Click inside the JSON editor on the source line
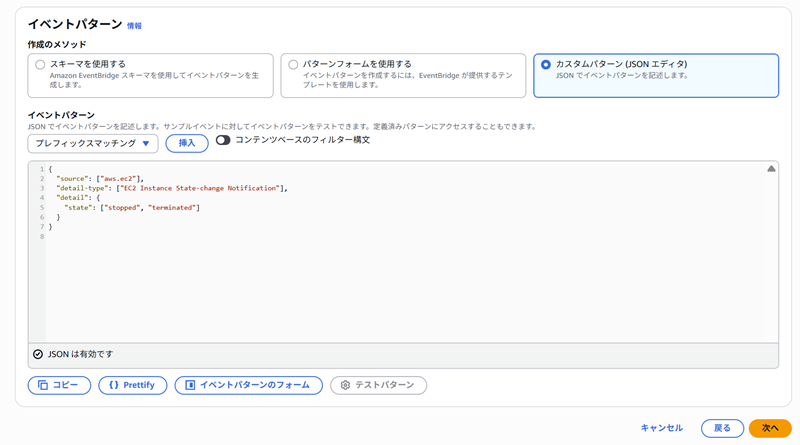Image resolution: width=800 pixels, height=445 pixels. click(x=110, y=179)
